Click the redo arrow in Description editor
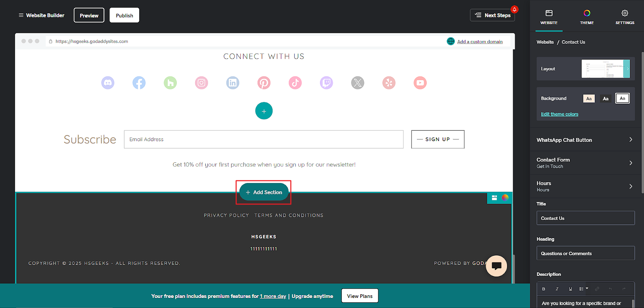This screenshot has height=308, width=644. coord(624,289)
